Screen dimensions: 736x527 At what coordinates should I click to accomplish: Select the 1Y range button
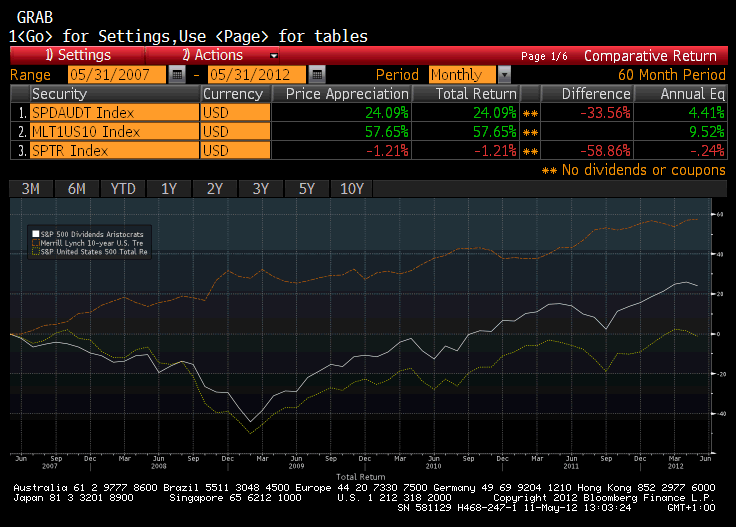tap(169, 189)
